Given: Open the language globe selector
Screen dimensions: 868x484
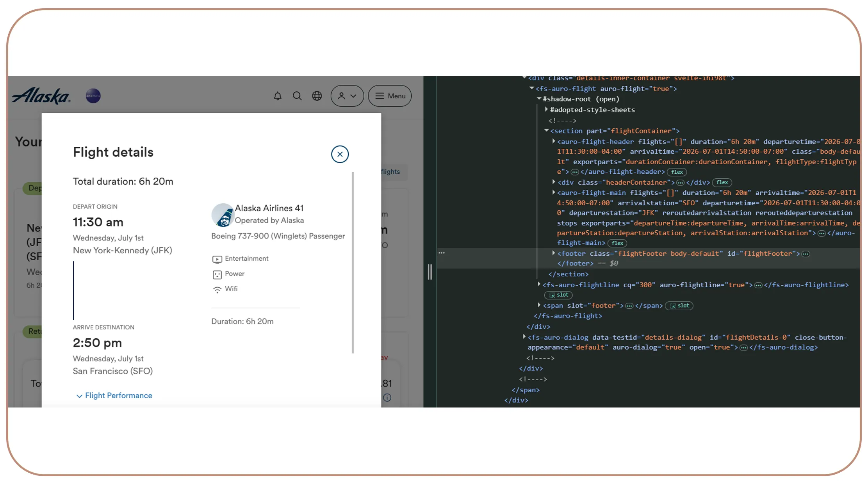Looking at the screenshot, I should [x=317, y=96].
